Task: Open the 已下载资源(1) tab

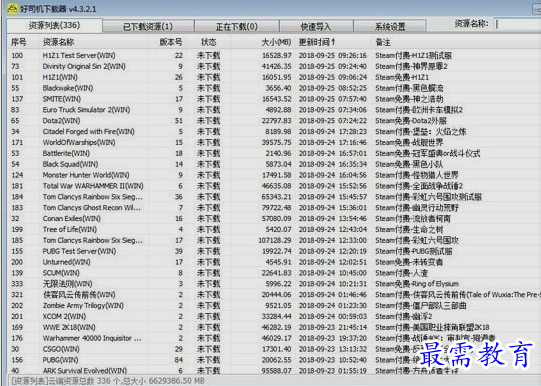Action: tap(148, 27)
